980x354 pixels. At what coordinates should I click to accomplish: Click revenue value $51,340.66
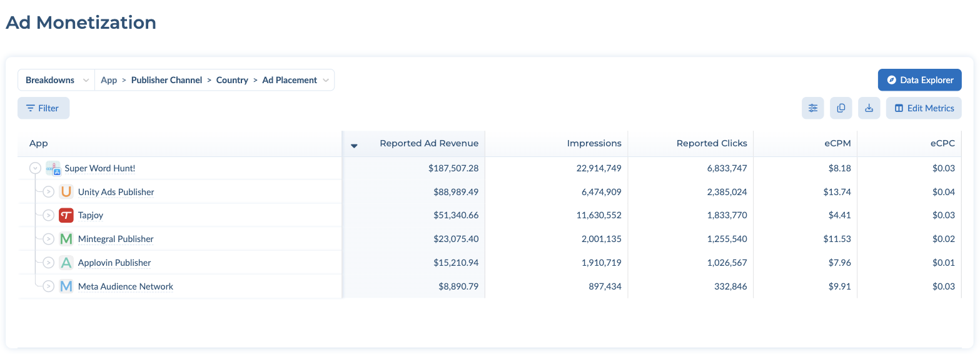456,215
